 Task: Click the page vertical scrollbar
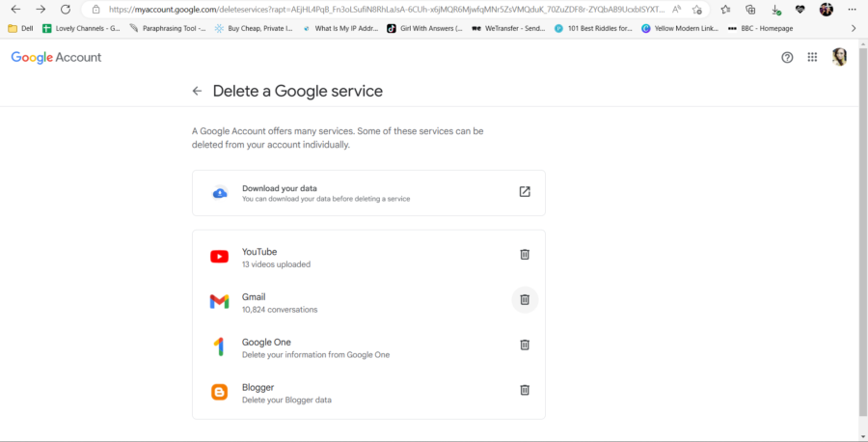(863, 233)
